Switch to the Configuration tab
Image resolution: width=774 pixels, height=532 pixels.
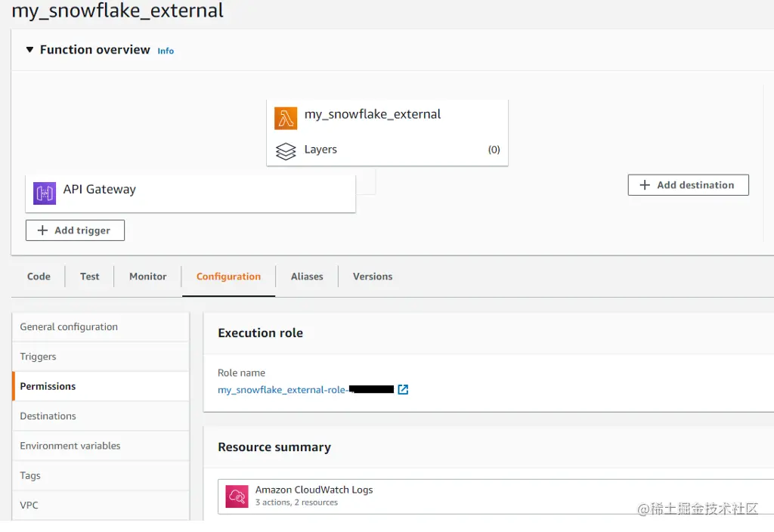228,277
